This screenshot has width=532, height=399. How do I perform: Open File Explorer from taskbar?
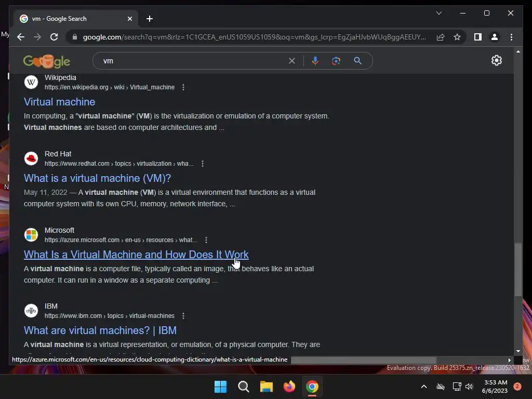pos(267,387)
